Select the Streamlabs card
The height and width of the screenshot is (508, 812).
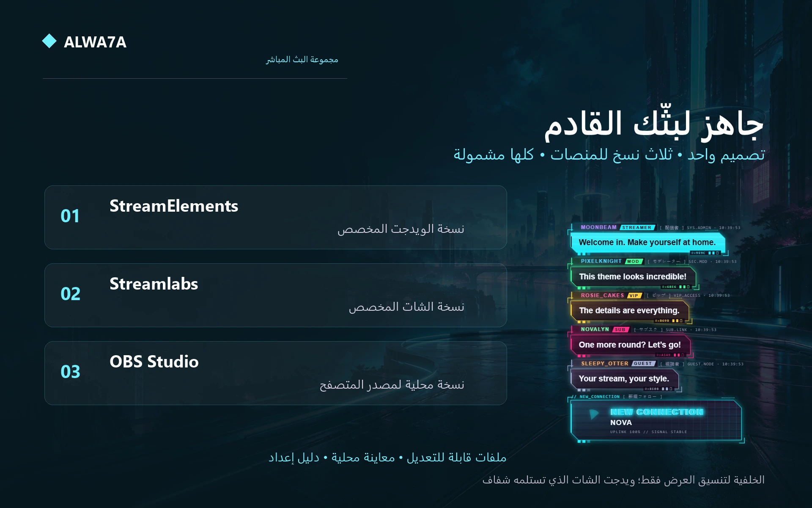[x=276, y=295]
